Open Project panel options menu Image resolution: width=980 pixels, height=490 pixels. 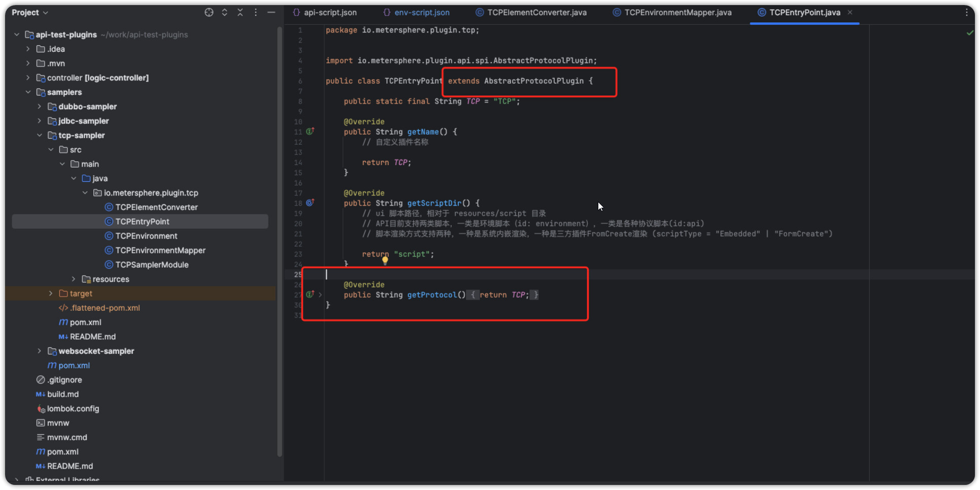[x=256, y=12]
